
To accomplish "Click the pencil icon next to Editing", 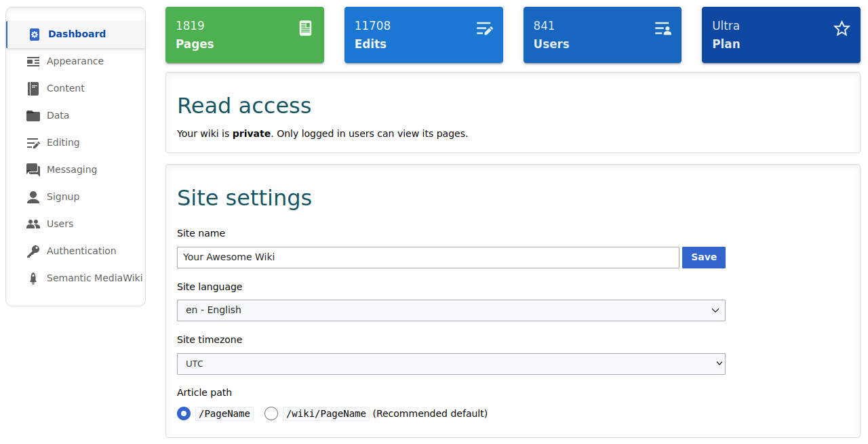I will [33, 142].
